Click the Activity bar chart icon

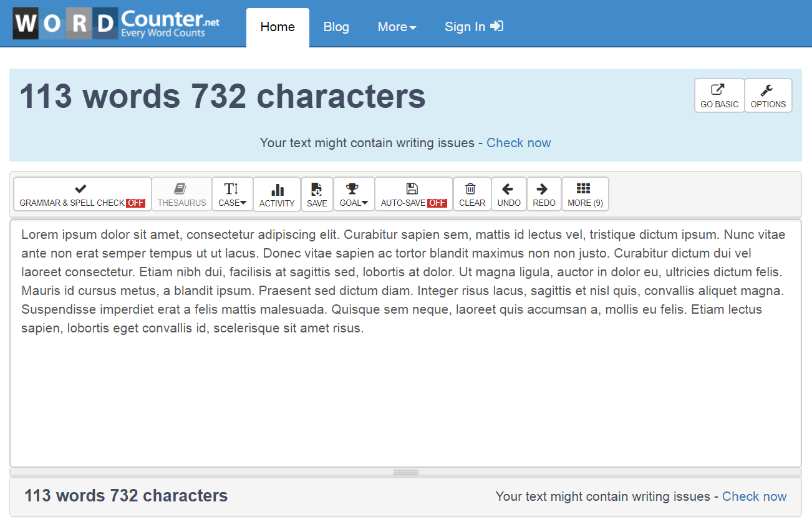click(277, 190)
